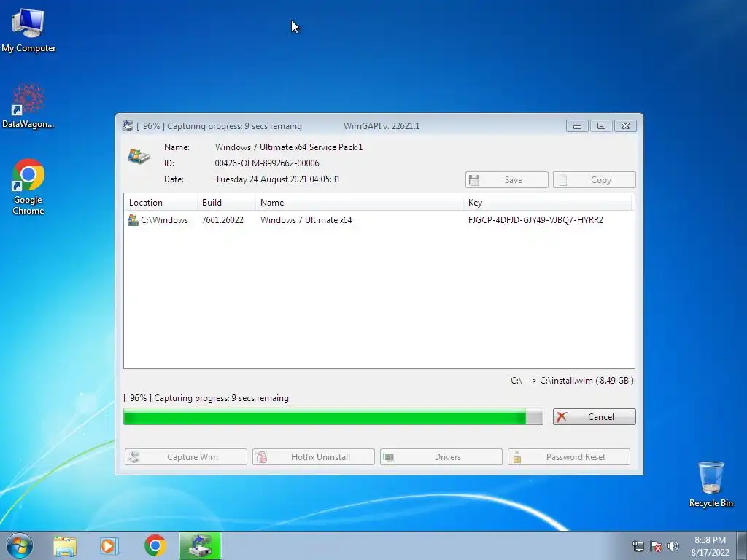Click the date Tuesday 24 August 2021
The height and width of the screenshot is (560, 747).
tap(277, 179)
